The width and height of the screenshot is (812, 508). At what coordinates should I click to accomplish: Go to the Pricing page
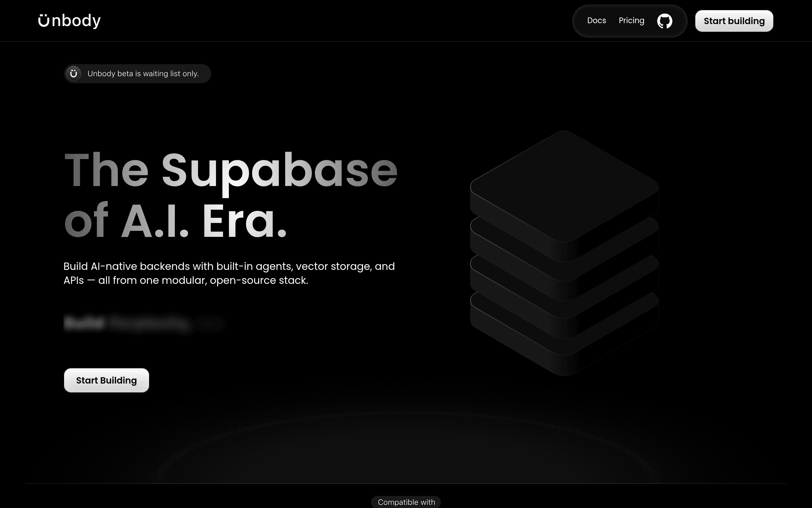click(x=631, y=21)
